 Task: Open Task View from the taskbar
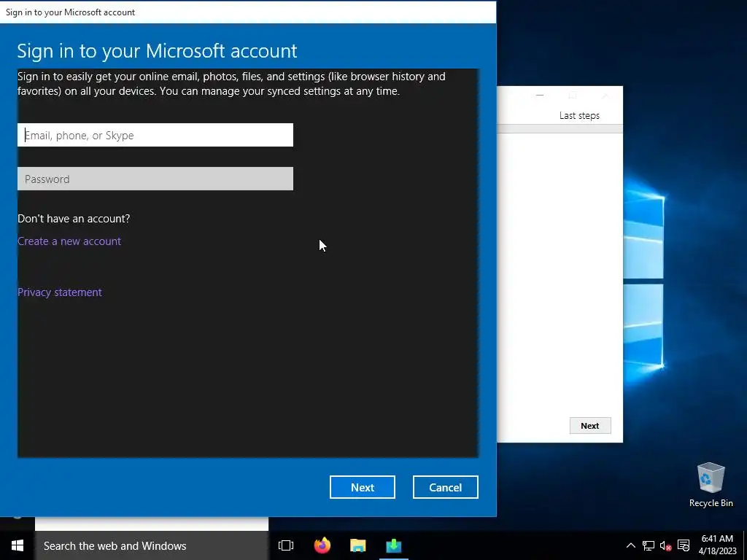point(286,545)
